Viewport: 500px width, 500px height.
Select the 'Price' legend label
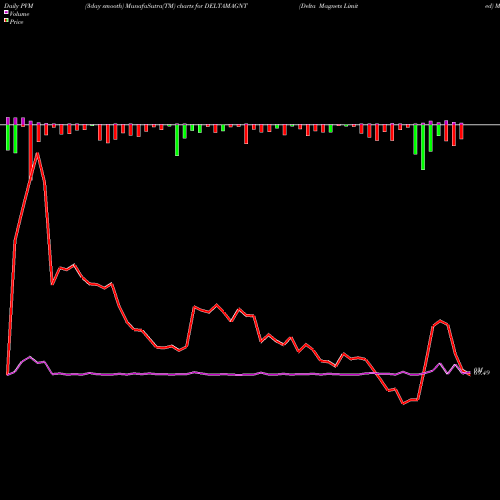pos(16,22)
